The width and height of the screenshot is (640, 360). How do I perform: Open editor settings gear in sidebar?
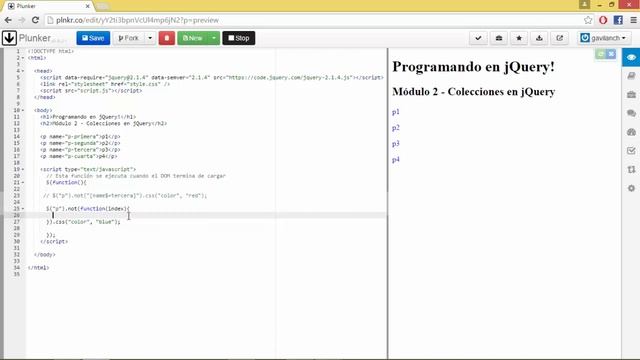[631, 188]
